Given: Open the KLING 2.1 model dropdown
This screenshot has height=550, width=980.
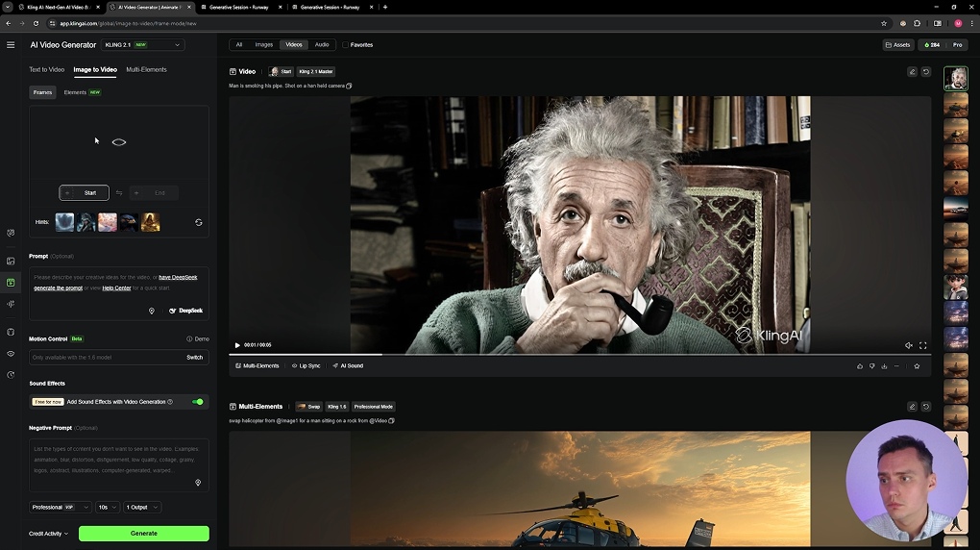Looking at the screenshot, I should pyautogui.click(x=142, y=45).
